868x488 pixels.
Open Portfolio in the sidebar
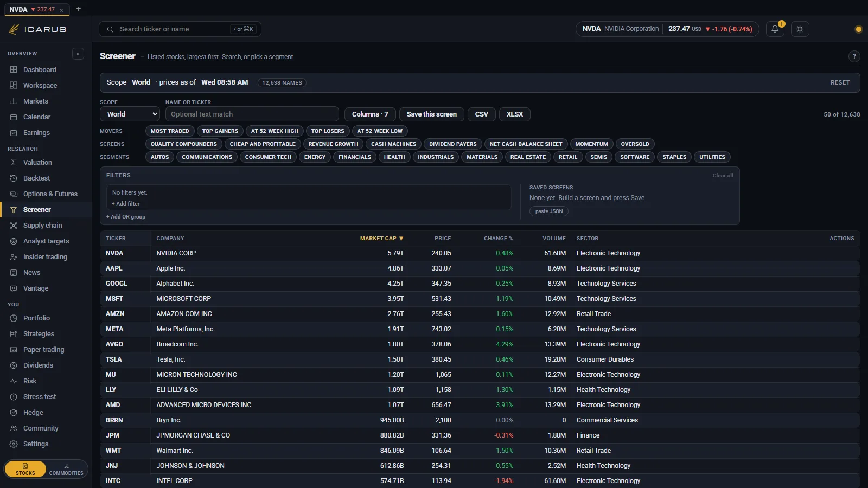coord(36,318)
